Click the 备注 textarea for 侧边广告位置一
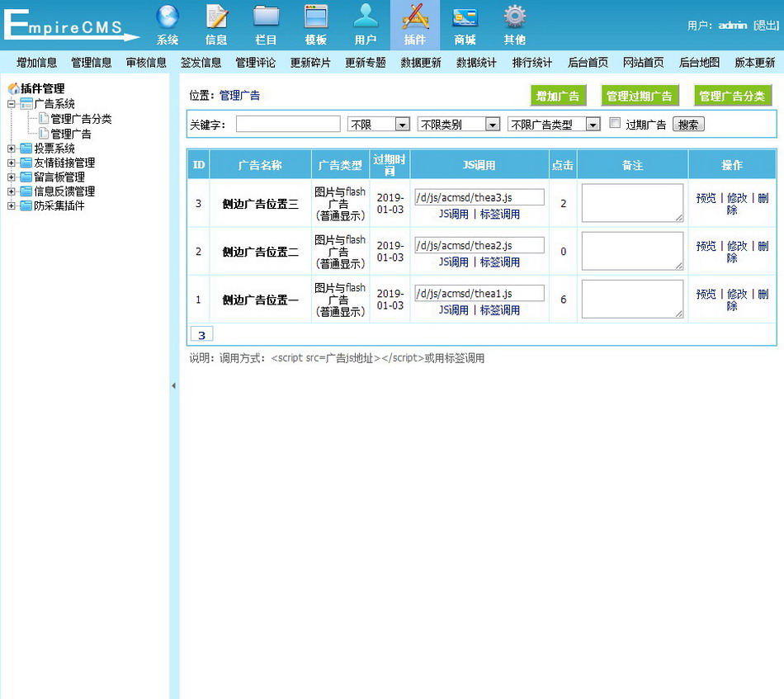The height and width of the screenshot is (699, 784). pos(632,299)
